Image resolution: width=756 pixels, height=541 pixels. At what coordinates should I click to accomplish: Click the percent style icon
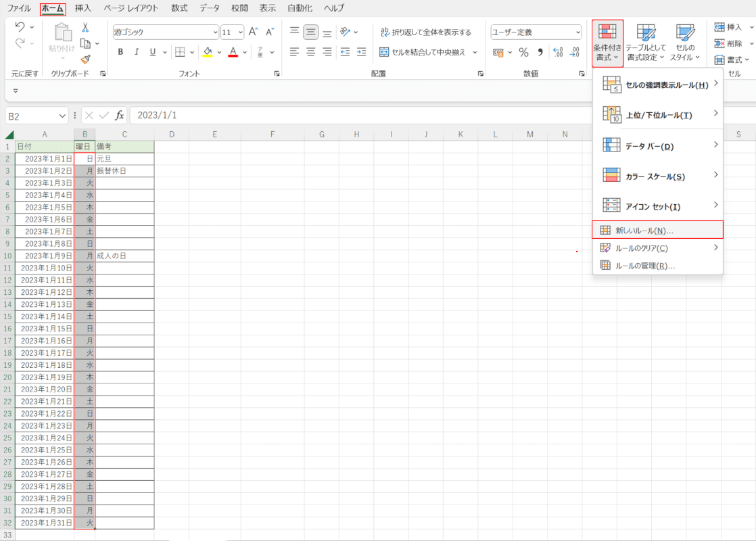click(x=523, y=52)
